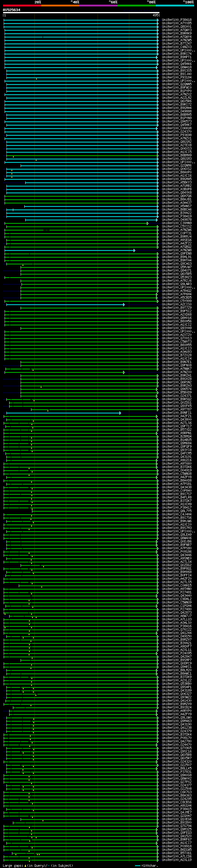Select hit label UniRef100_B7TZ47

[x=177, y=43]
